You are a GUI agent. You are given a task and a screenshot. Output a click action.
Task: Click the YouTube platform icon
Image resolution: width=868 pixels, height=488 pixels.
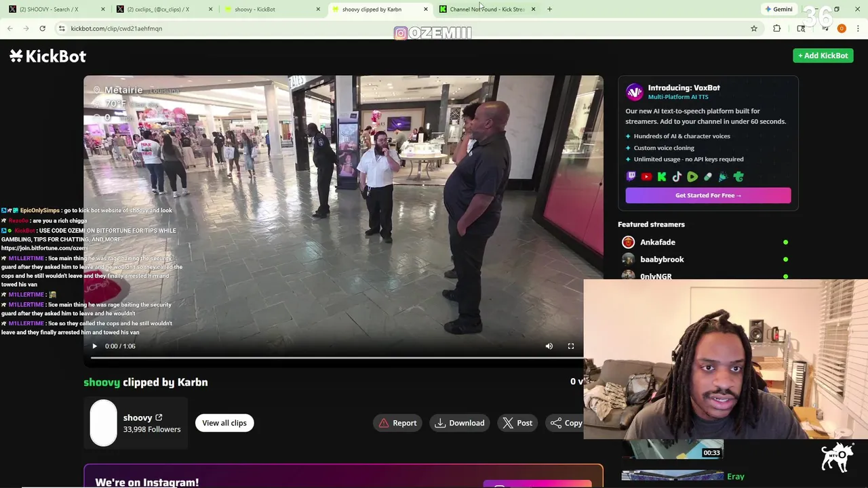tap(646, 177)
